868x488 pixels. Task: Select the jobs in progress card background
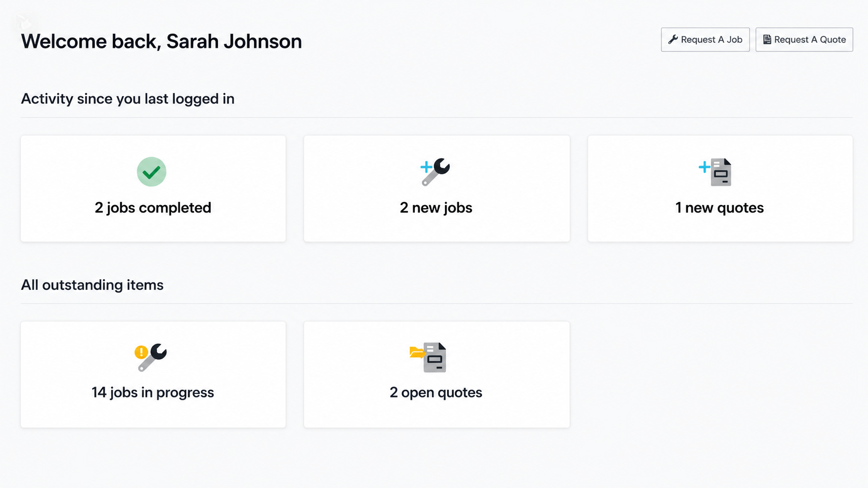(x=153, y=374)
